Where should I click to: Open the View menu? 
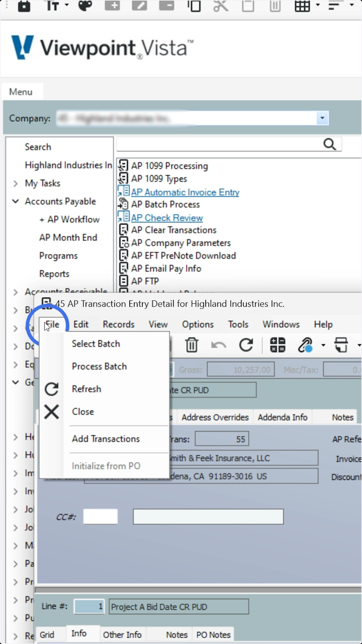tap(158, 325)
